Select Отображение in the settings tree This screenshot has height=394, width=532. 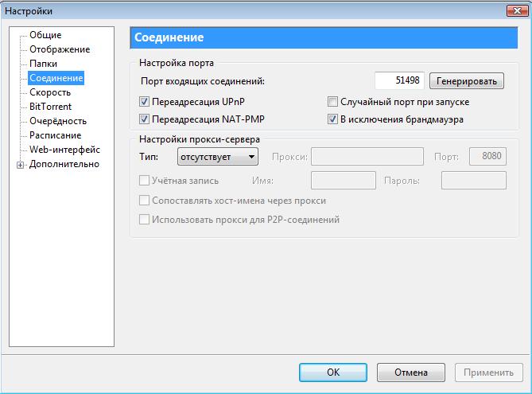click(60, 49)
